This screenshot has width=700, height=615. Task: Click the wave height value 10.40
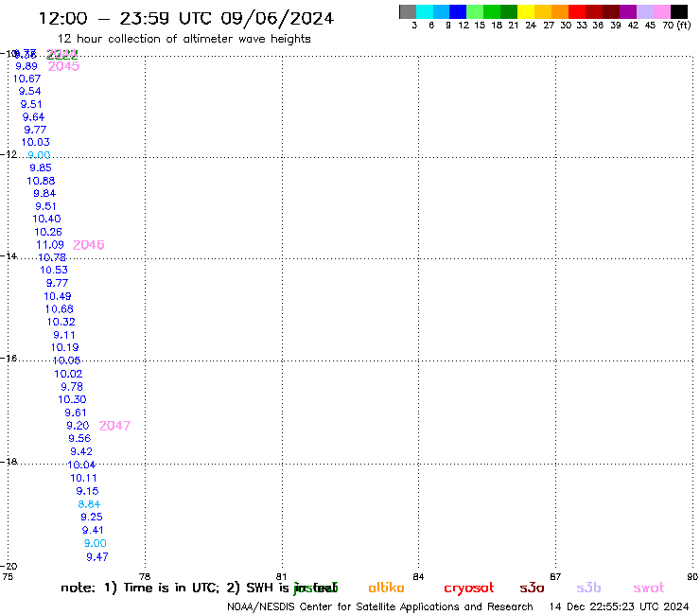47,219
